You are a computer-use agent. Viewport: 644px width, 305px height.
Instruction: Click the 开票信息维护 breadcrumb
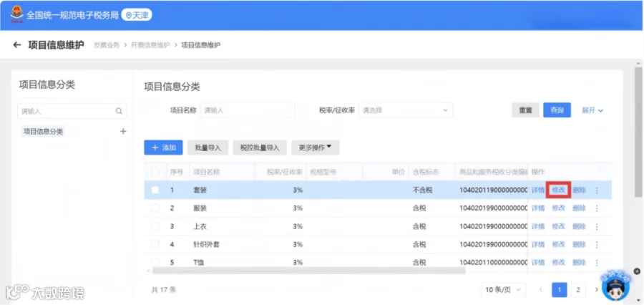pos(150,45)
